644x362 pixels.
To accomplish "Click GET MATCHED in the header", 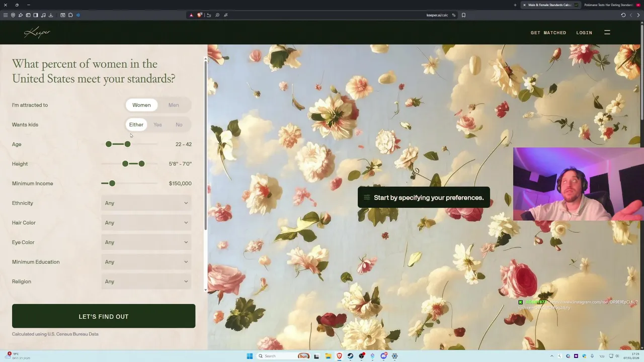I will click(x=548, y=33).
